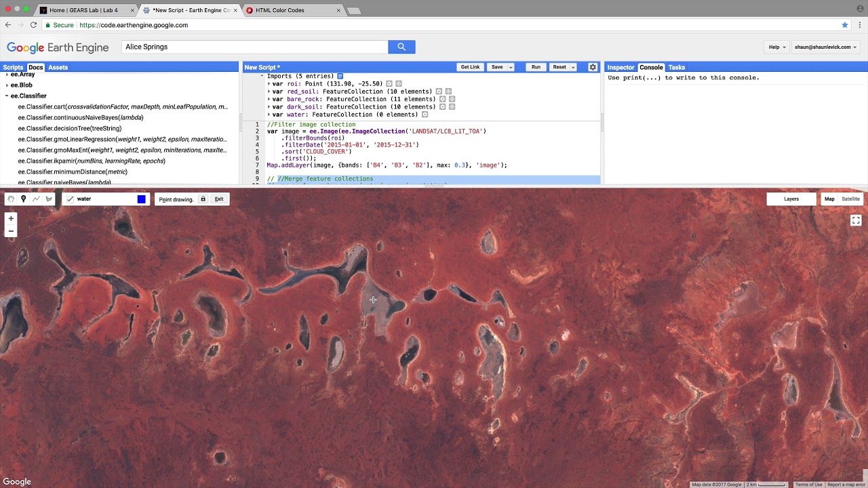Click the Get Link button

(x=470, y=67)
